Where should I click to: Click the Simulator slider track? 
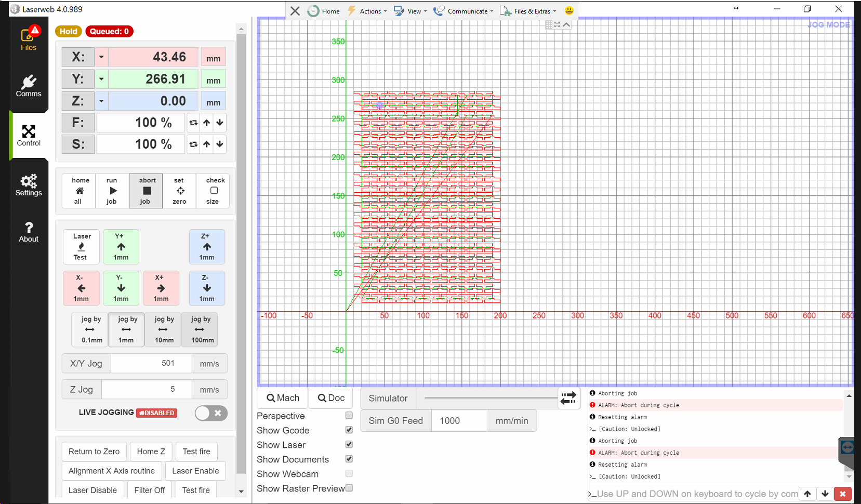click(491, 398)
